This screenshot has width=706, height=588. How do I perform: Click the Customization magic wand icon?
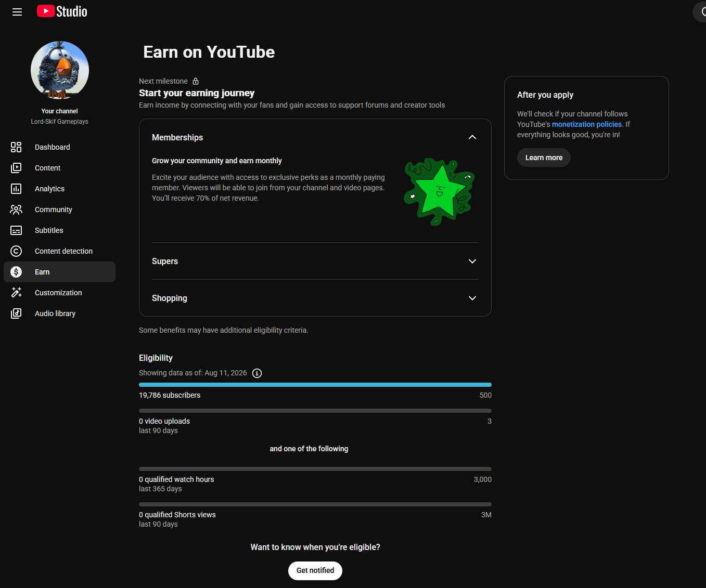(16, 293)
